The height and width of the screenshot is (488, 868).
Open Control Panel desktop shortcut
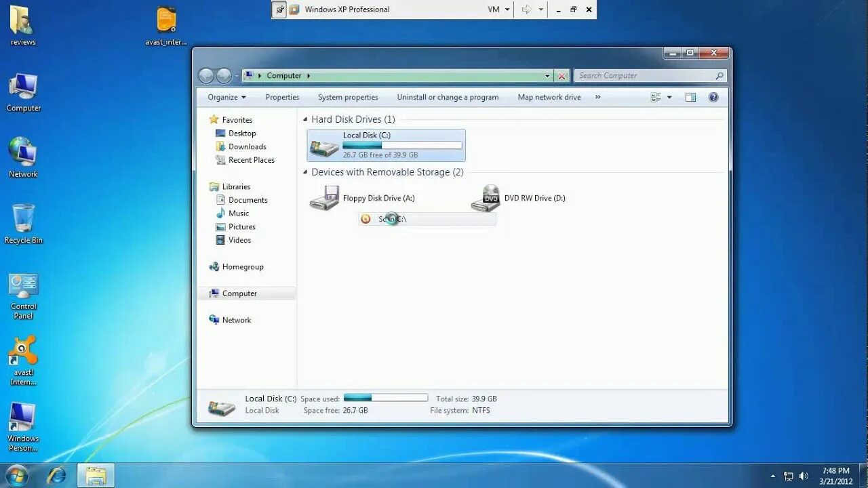24,296
